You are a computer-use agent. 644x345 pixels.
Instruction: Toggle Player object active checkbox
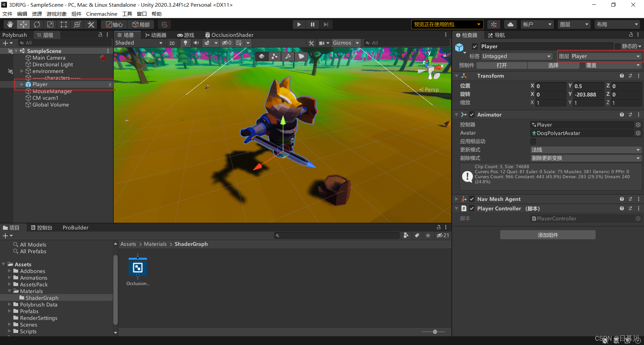pos(475,47)
